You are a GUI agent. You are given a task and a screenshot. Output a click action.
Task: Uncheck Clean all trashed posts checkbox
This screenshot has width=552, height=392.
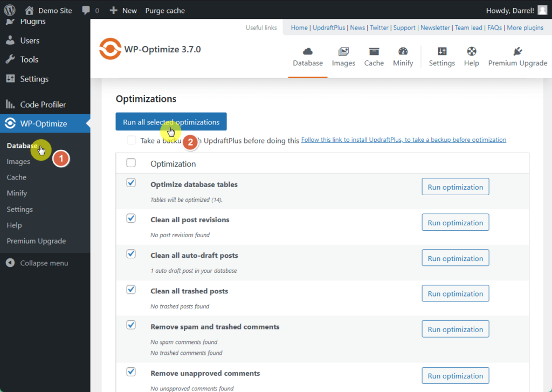coord(131,290)
